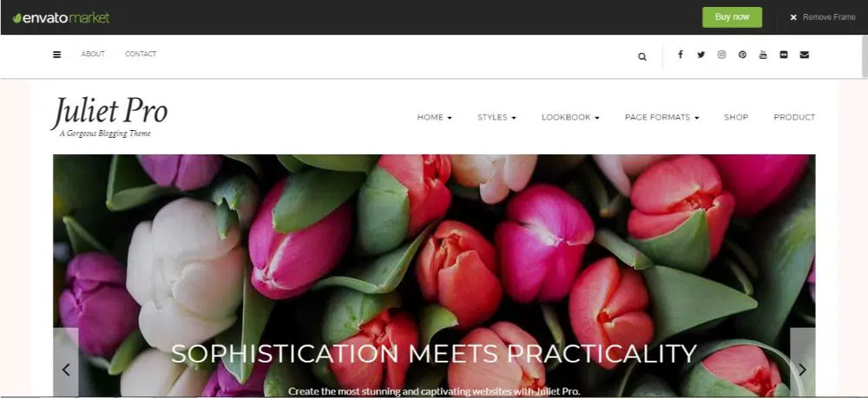Expand the Page Formats dropdown menu

tap(661, 117)
